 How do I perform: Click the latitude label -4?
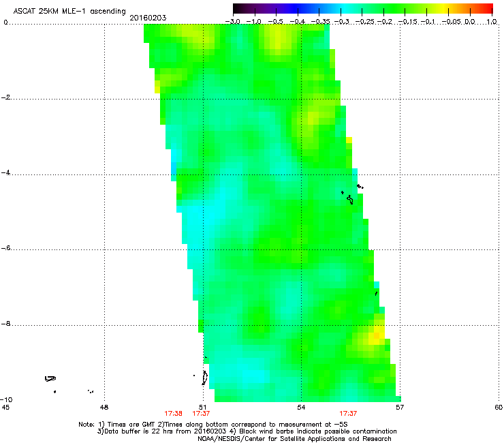[x=6, y=172]
